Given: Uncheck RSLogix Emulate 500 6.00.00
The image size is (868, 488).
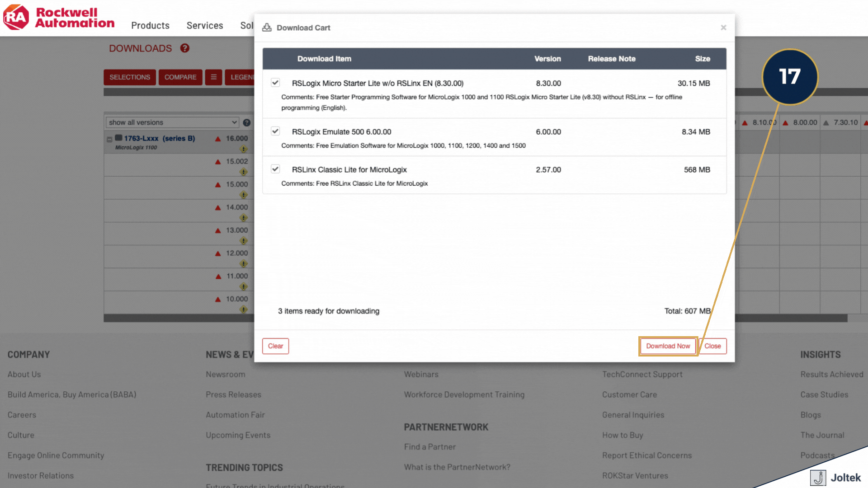Looking at the screenshot, I should (275, 131).
